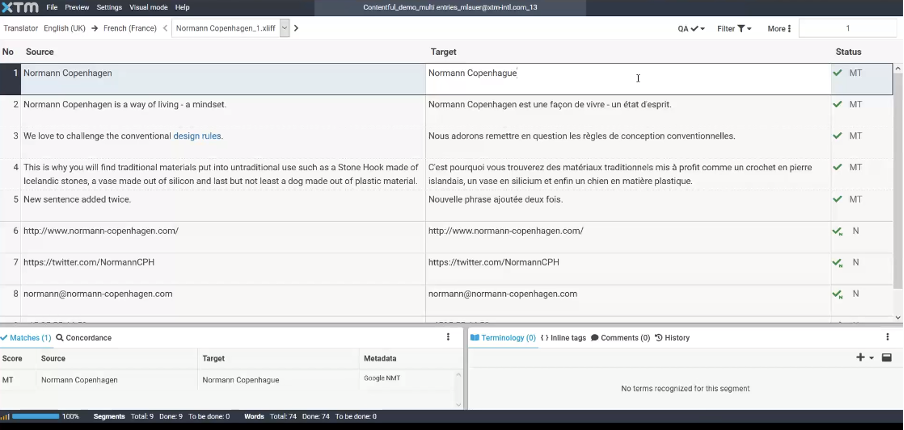The image size is (904, 430).
Task: Open the Normann Copenhagen_1.xliff file dropdown
Action: [x=284, y=28]
